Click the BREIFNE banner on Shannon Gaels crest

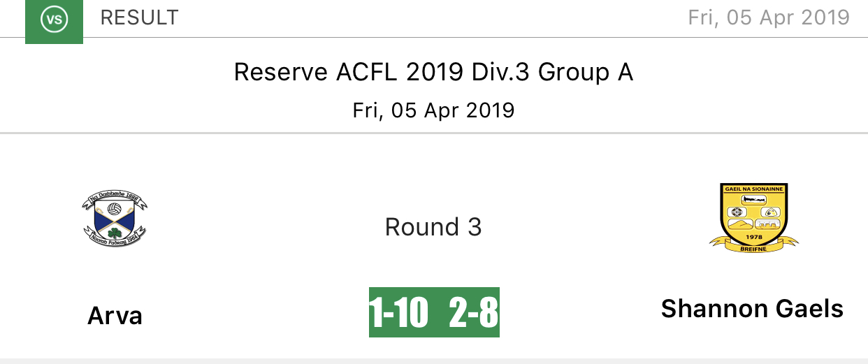pyautogui.click(x=753, y=247)
